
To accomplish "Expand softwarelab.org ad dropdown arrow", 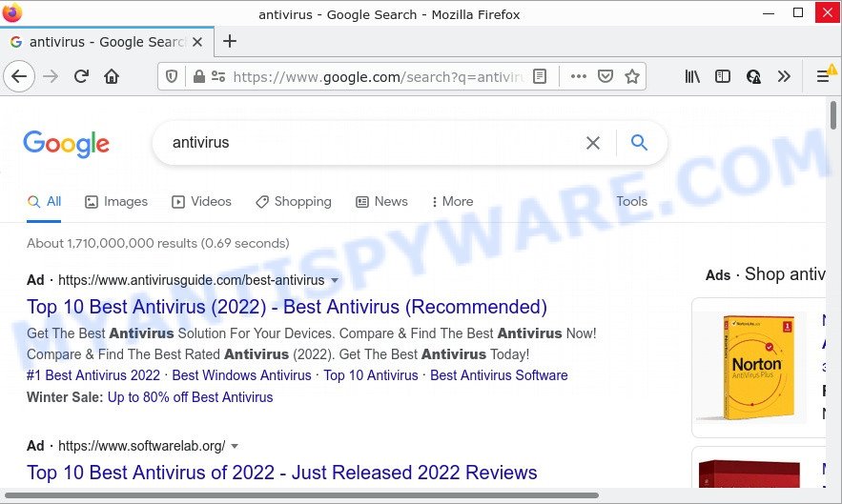I will [235, 446].
